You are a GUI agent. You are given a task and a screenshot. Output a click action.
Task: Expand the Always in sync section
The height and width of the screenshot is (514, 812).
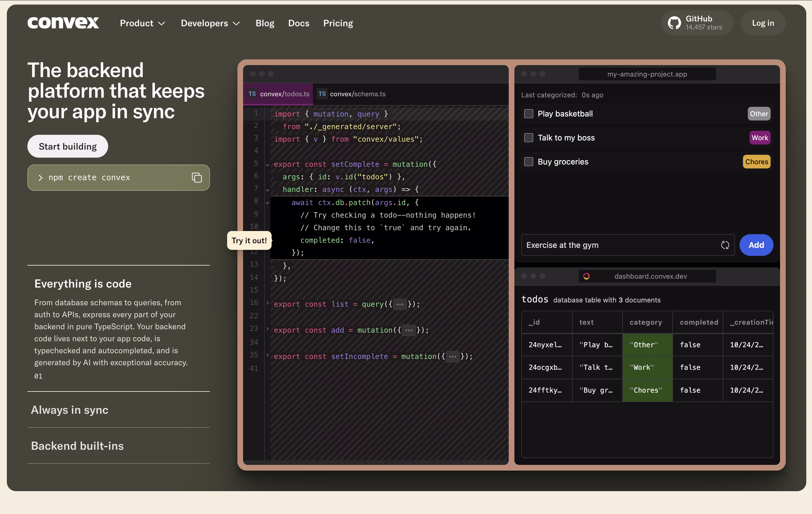[x=118, y=410]
